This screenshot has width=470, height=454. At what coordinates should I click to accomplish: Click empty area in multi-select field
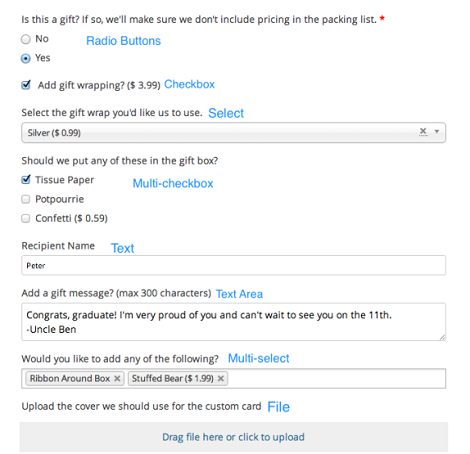[336, 378]
